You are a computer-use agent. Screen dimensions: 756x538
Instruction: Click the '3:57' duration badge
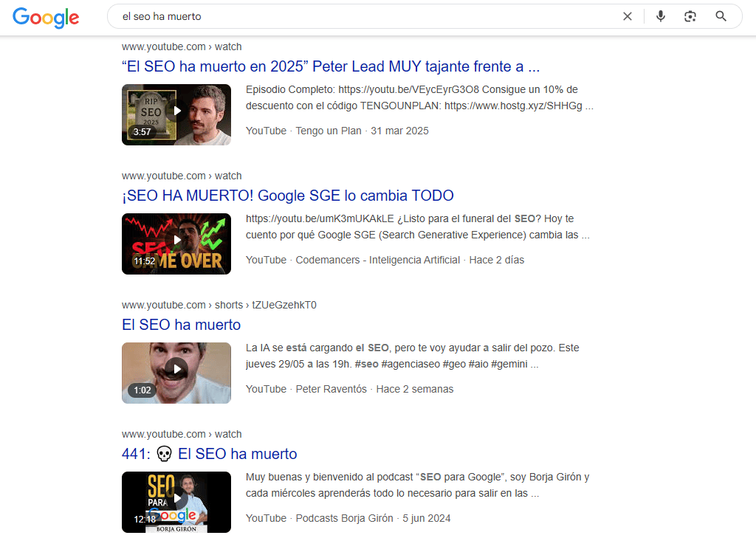[x=142, y=132]
